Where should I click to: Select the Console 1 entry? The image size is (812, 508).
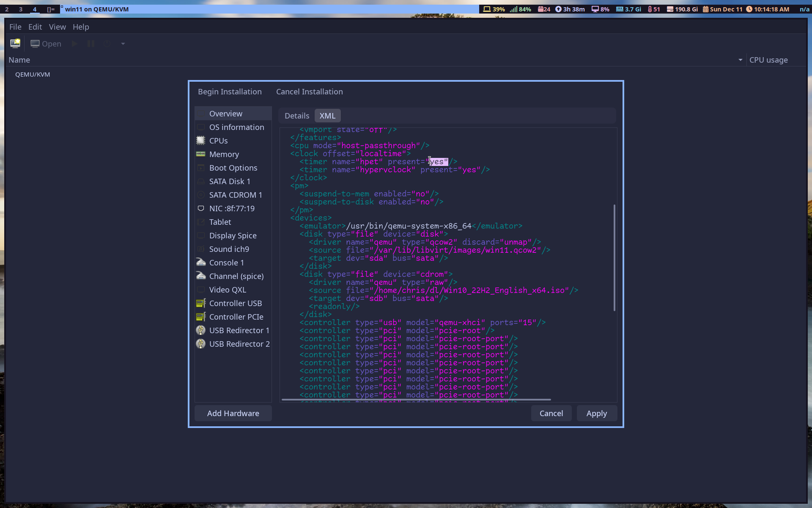233,262
